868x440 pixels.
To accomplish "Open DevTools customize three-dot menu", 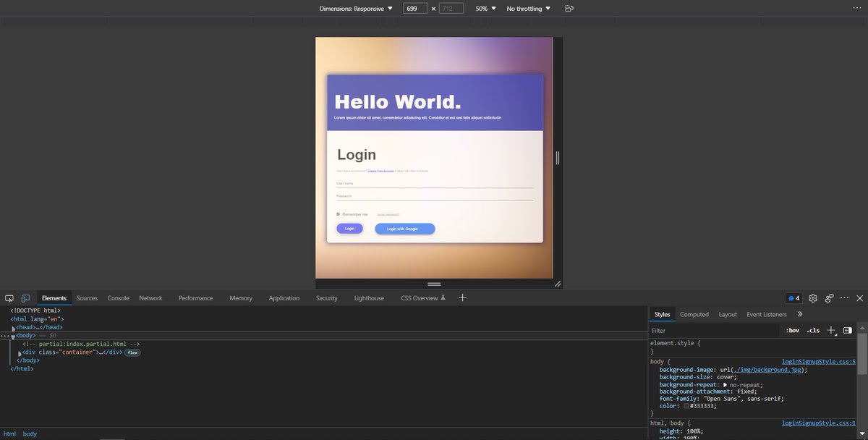I will tap(844, 298).
